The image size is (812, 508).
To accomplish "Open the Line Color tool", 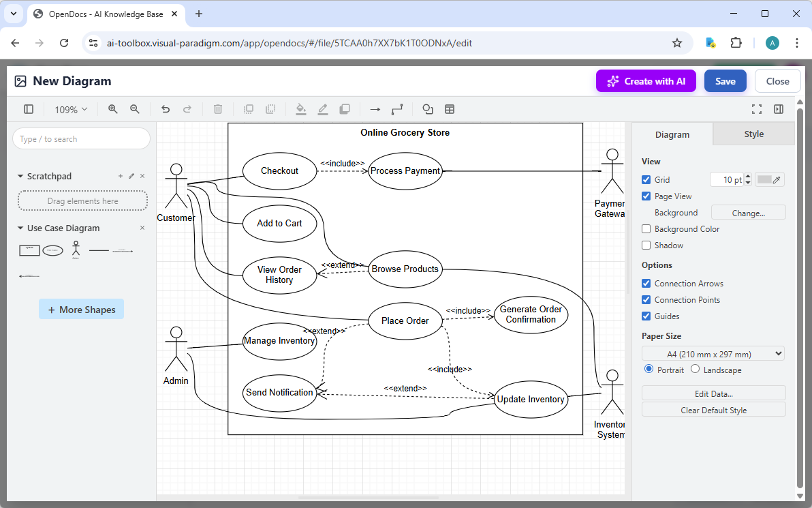I will click(322, 109).
